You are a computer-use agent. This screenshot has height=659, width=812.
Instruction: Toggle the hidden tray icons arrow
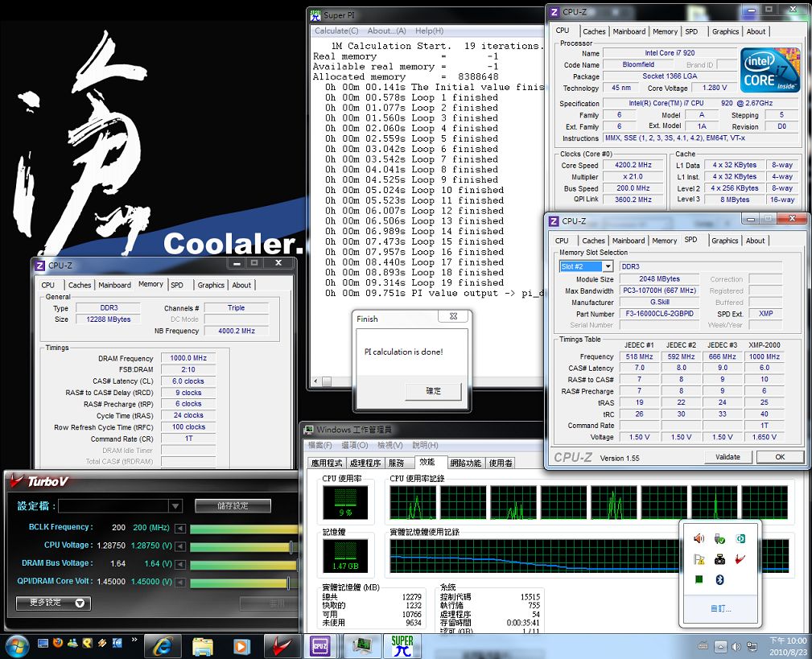point(720,646)
